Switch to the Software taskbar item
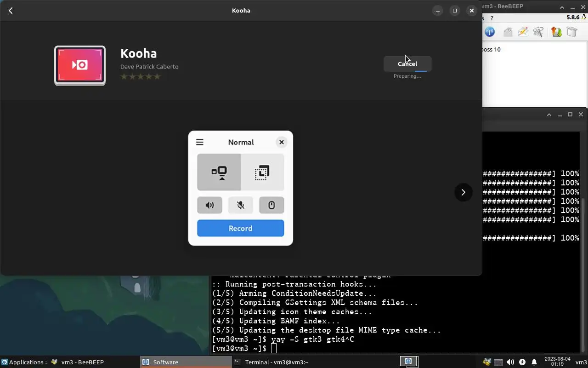The height and width of the screenshot is (368, 588). 185,362
